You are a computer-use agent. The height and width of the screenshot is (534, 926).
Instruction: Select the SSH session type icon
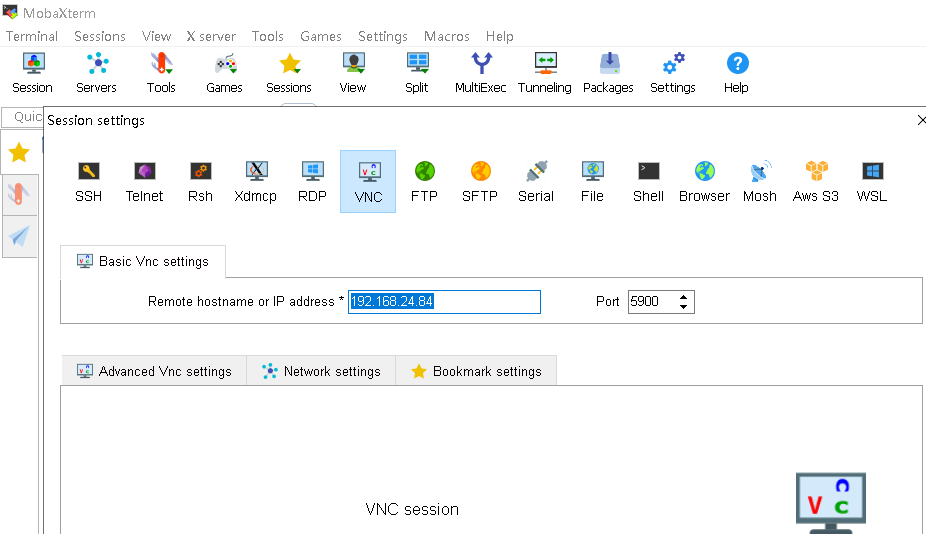89,181
